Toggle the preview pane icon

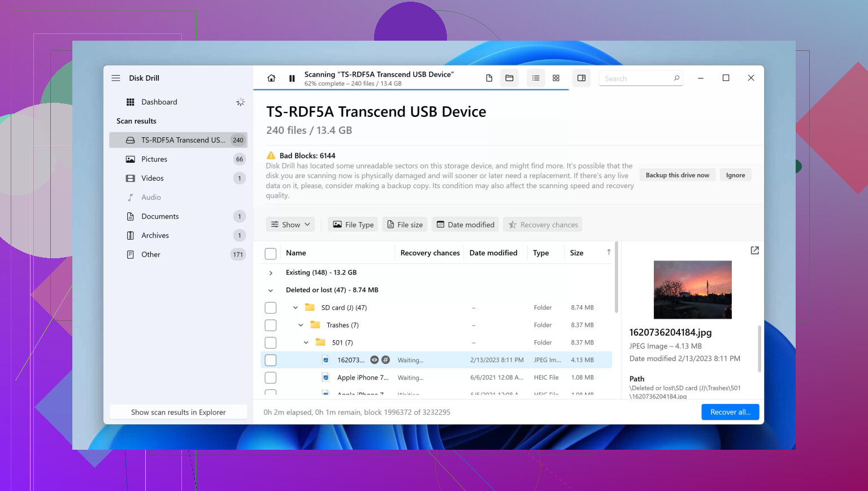(x=581, y=79)
